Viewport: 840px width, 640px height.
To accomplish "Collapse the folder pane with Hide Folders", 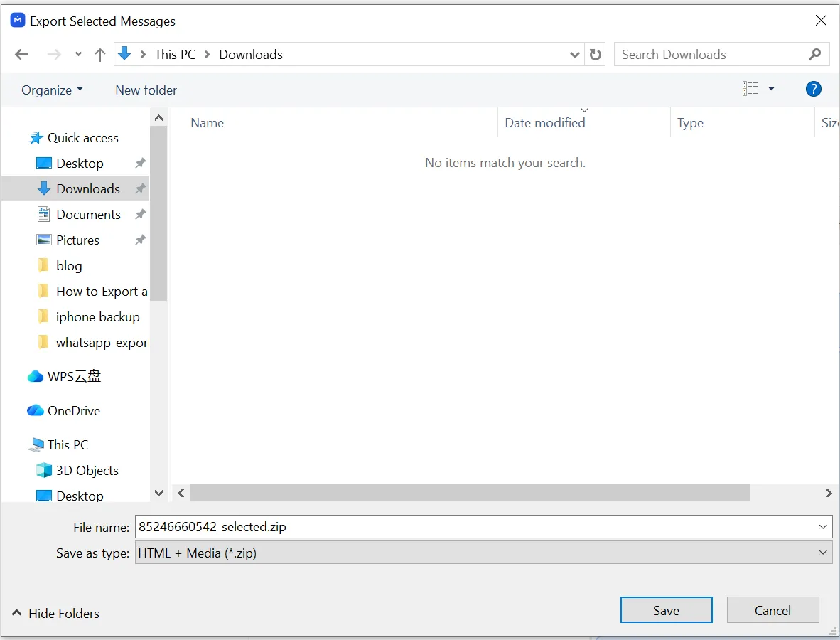I will pyautogui.click(x=55, y=613).
